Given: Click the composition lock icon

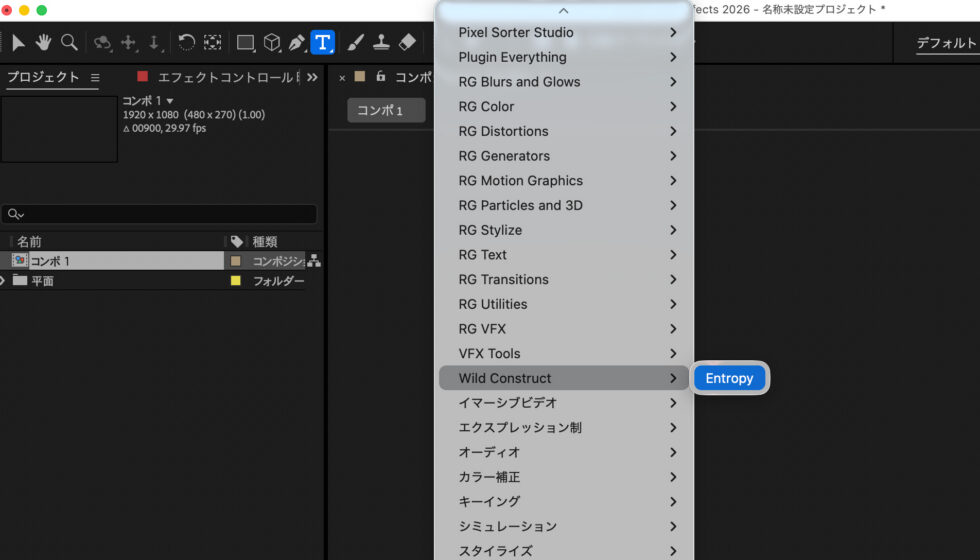Looking at the screenshot, I should 381,76.
